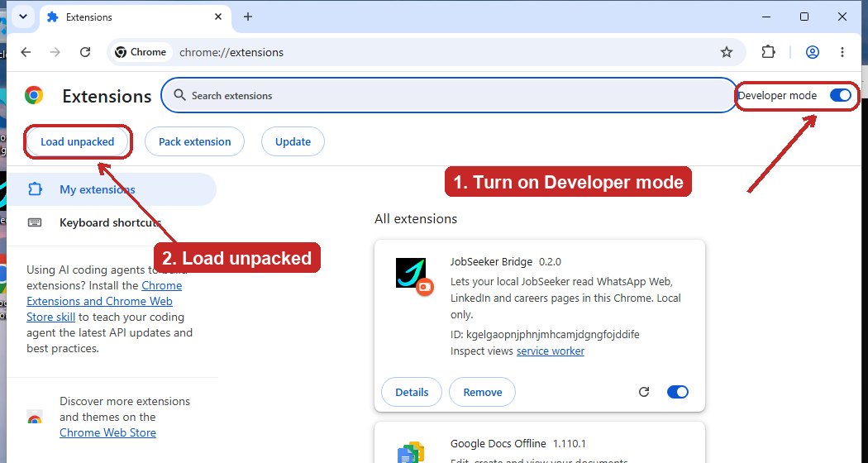The width and height of the screenshot is (868, 463).
Task: Click the Chrome Web Store rainbow icon
Action: 35,418
